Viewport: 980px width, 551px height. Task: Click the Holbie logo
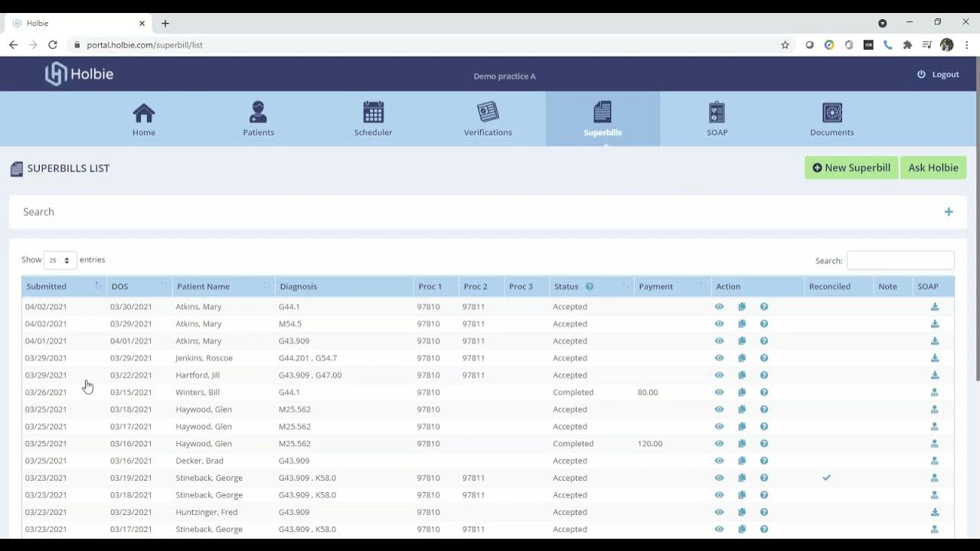[79, 74]
